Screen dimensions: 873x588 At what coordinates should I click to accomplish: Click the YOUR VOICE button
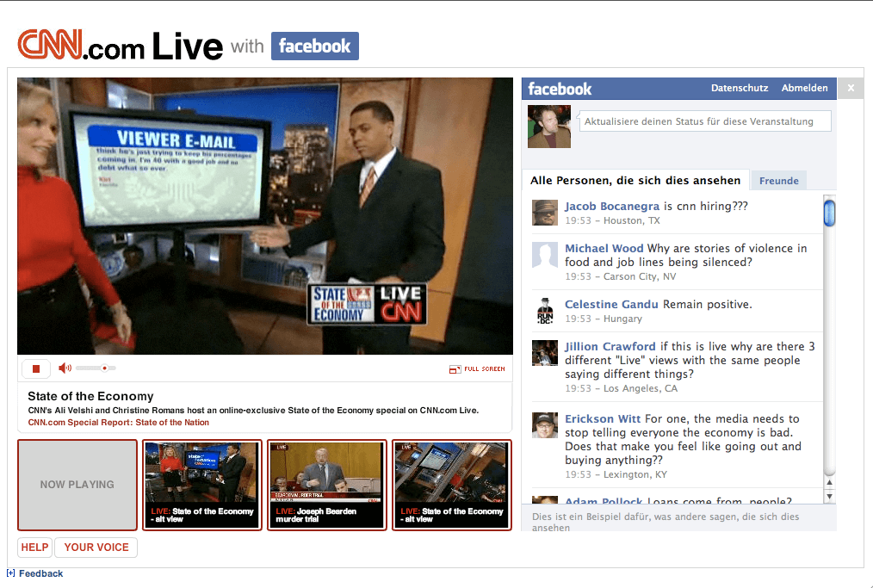click(96, 548)
